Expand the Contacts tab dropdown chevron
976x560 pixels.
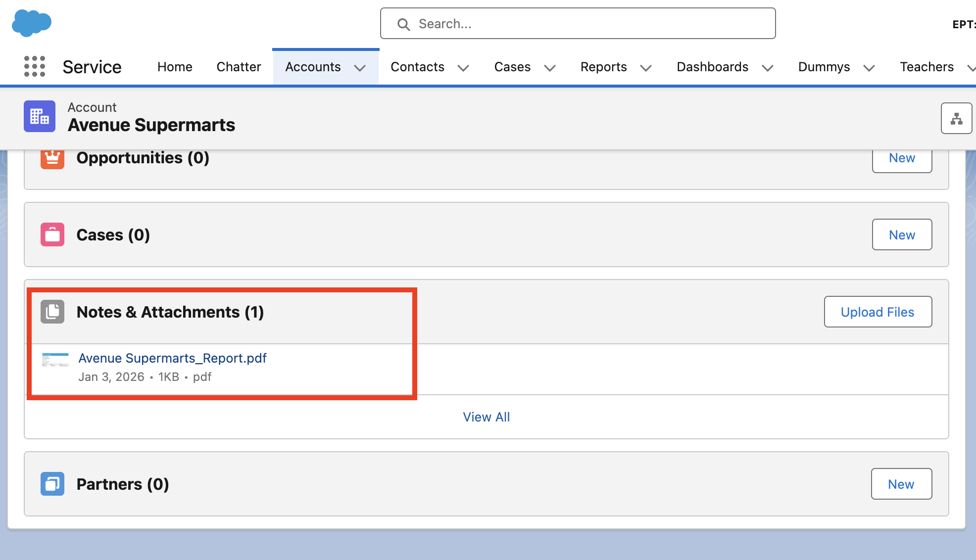point(463,68)
